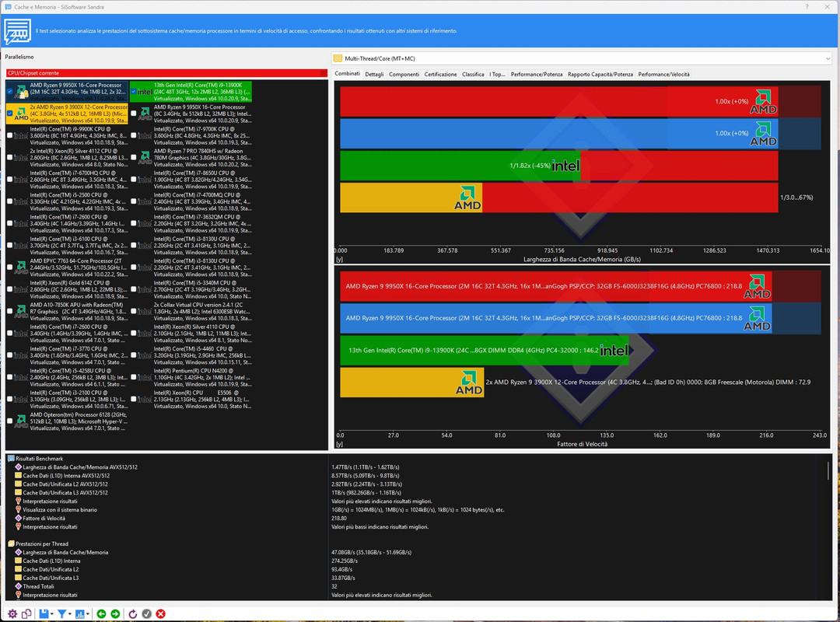Click the help question mark in title bar
This screenshot has width=840, height=622.
807,7
